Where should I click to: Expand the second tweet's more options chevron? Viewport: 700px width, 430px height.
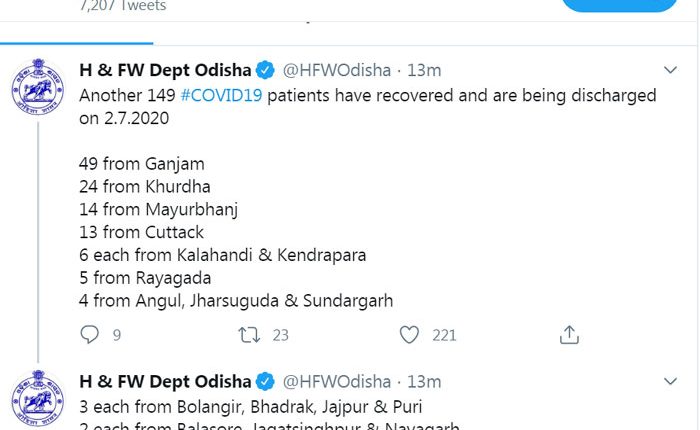pyautogui.click(x=671, y=381)
